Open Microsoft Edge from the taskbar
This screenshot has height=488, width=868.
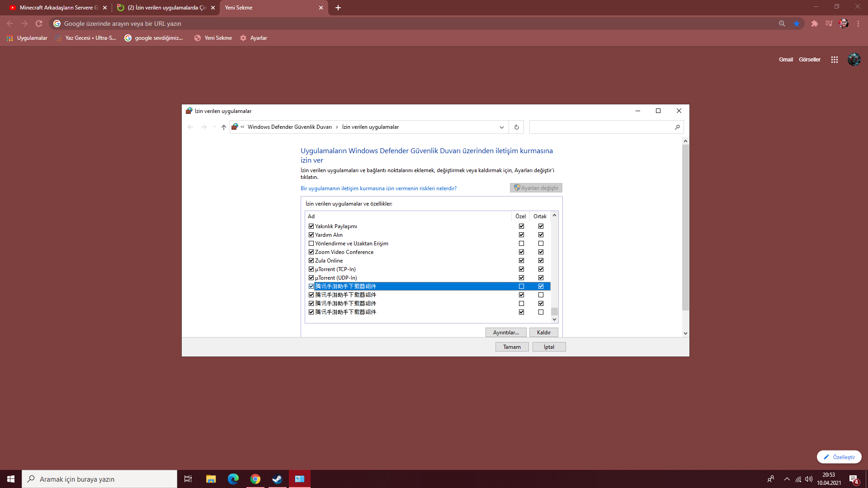tap(233, 479)
